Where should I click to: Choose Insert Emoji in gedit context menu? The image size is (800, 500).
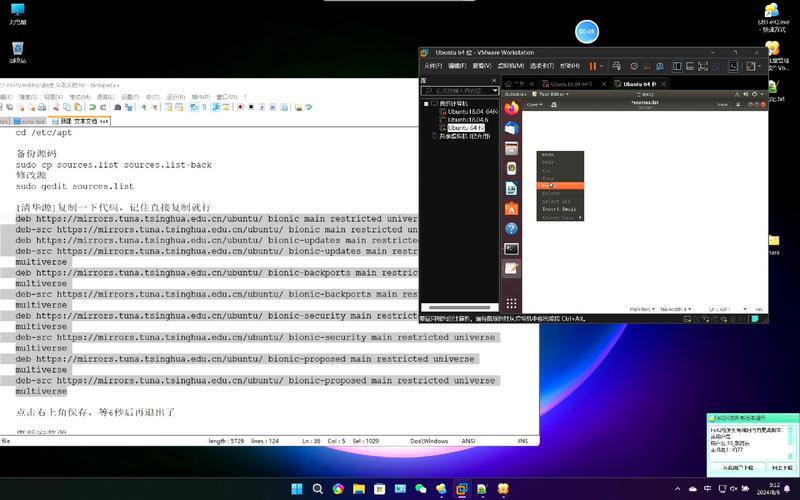click(559, 209)
